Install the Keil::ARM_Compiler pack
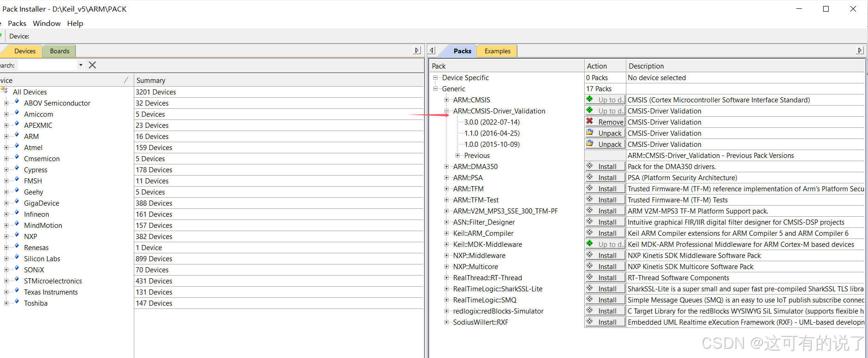This screenshot has width=868, height=358. pos(605,233)
